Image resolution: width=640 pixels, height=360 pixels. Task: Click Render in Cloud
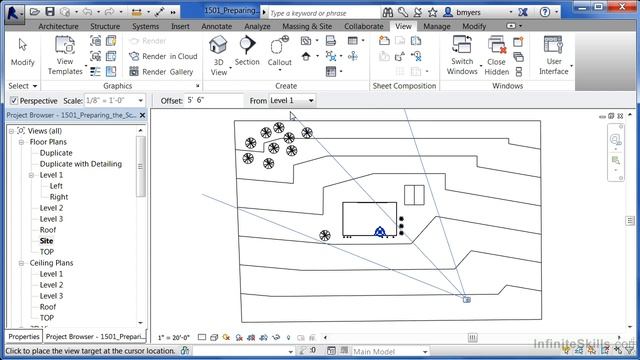163,56
